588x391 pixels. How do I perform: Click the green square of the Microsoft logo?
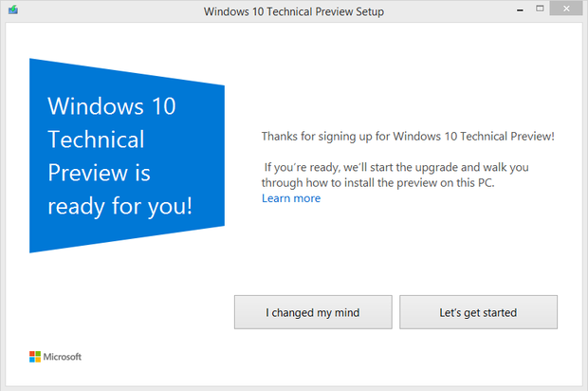pos(39,354)
